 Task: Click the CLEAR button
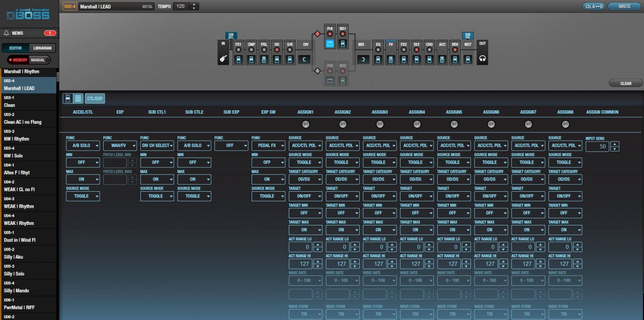tap(626, 84)
